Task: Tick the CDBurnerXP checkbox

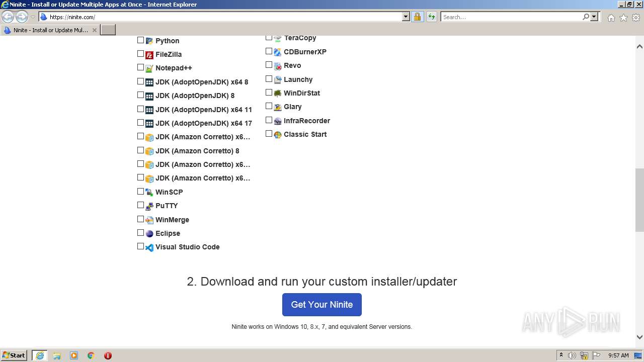Action: coord(269,51)
